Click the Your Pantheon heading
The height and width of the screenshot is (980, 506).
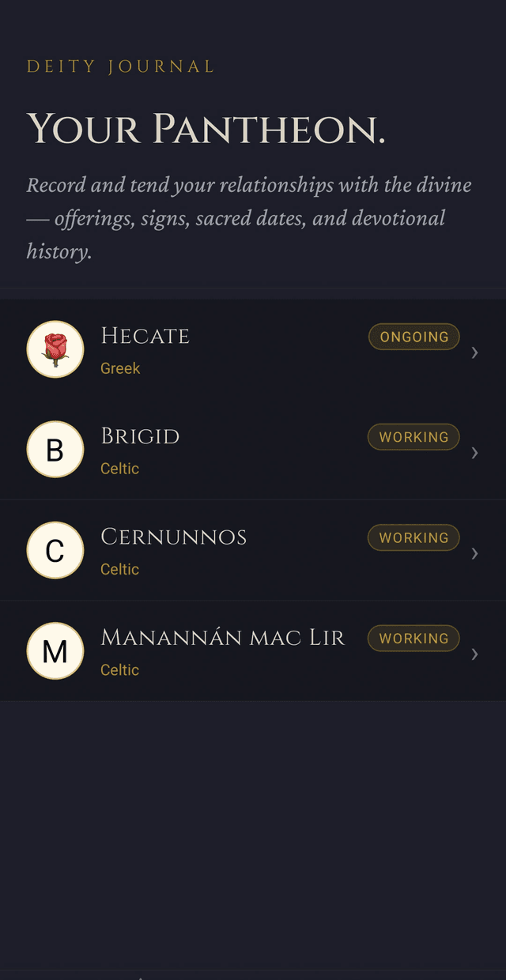click(x=206, y=129)
